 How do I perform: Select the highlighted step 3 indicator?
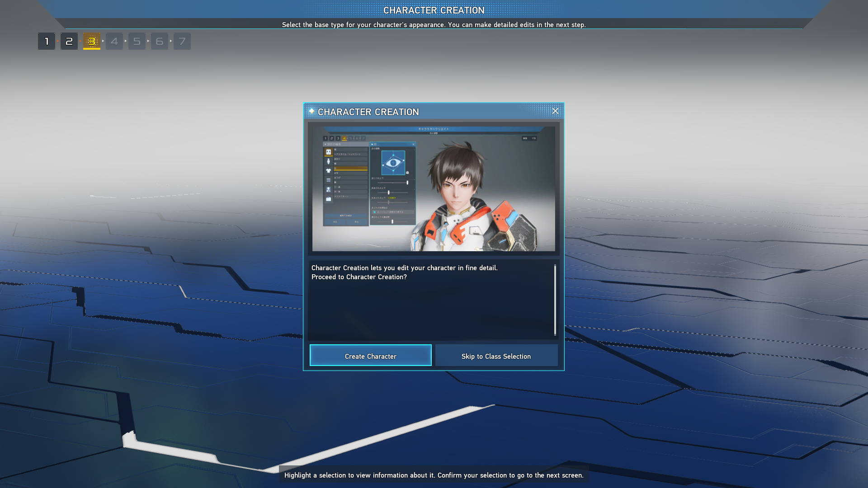pyautogui.click(x=92, y=41)
